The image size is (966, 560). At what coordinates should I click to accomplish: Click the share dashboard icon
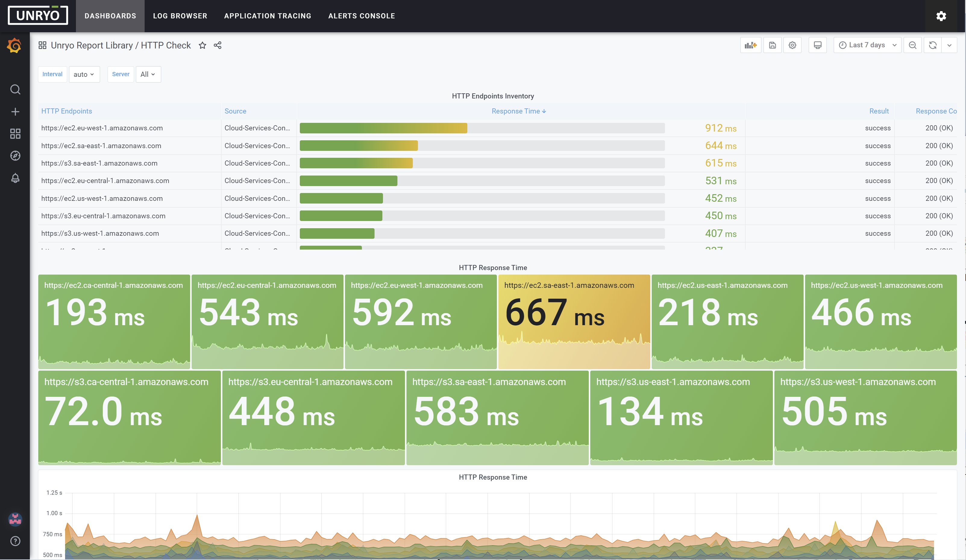pyautogui.click(x=218, y=45)
